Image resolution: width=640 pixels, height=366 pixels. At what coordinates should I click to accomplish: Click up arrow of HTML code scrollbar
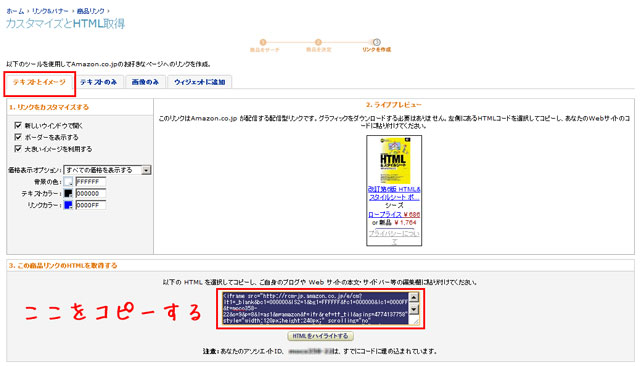pyautogui.click(x=413, y=297)
